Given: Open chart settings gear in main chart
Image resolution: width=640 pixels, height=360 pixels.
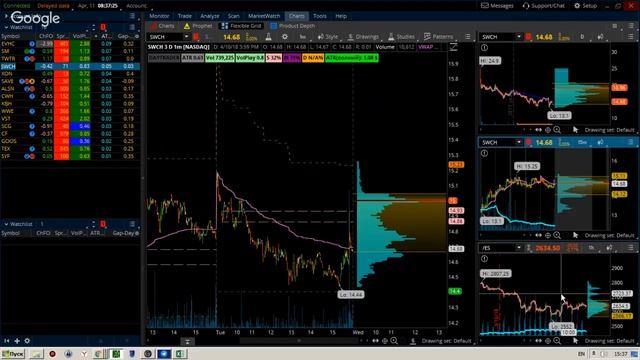Looking at the screenshot, I should click(x=285, y=37).
